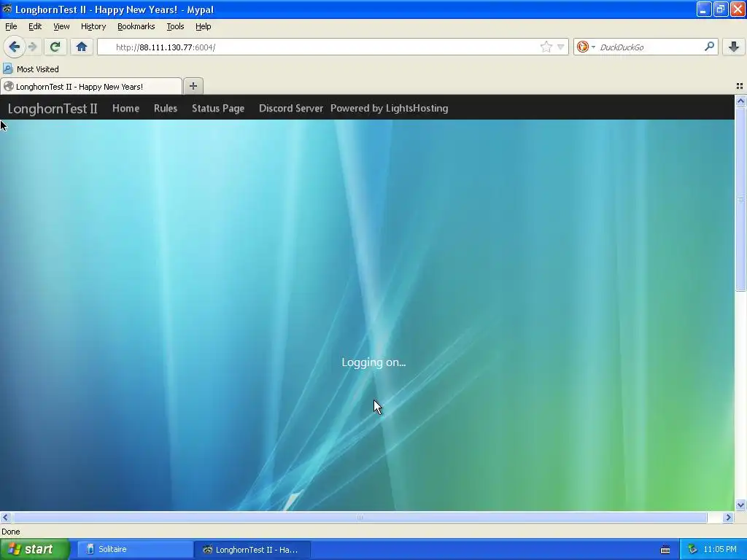Click the horizontal scrollbar left arrow
The image size is (747, 560).
5,517
